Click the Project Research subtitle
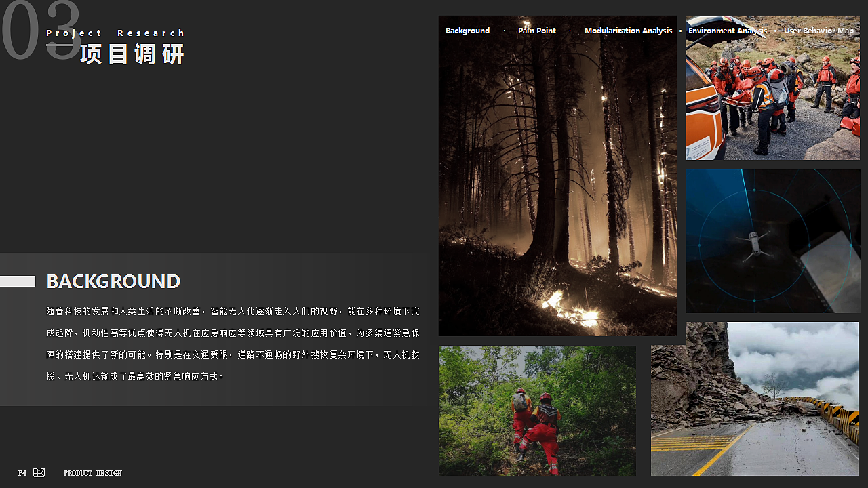This screenshot has width=868, height=488. click(115, 33)
